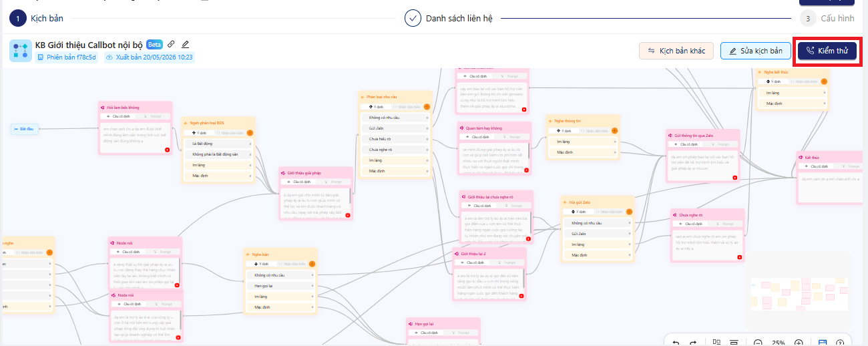Go to Danh sách liên hệ step

(449, 18)
